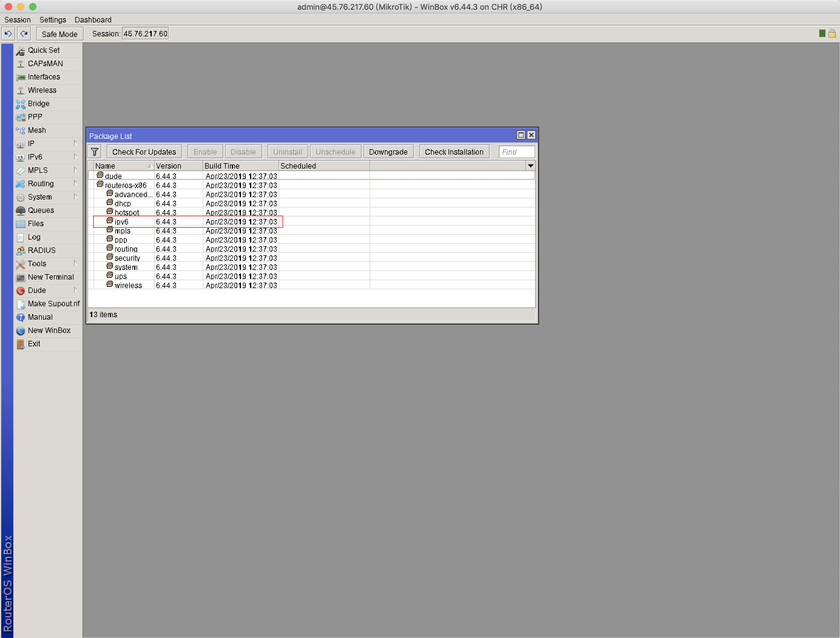Select the system package row
The width and height of the screenshot is (840, 638).
(311, 267)
